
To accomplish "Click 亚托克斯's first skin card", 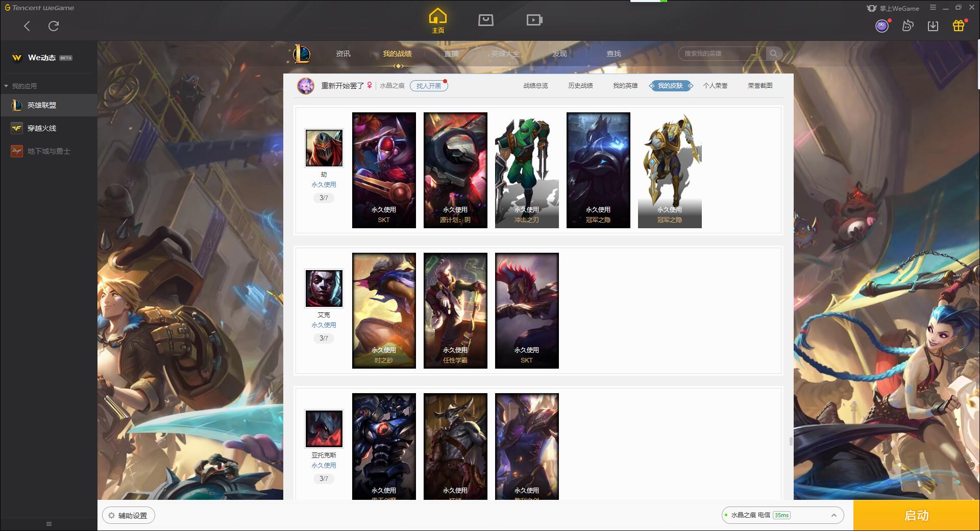I will tap(384, 446).
